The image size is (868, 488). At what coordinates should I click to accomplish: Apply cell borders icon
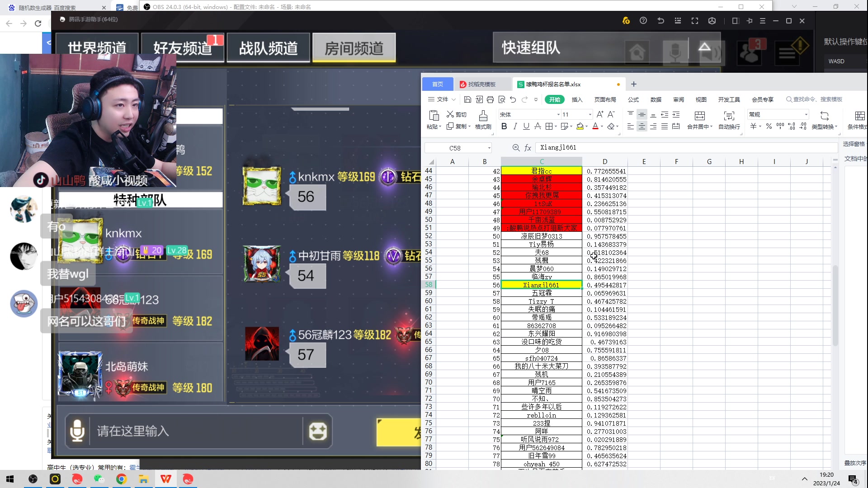point(549,127)
